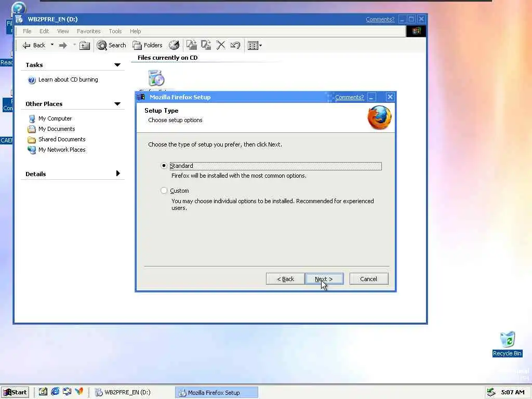Expand the Details panel section
The image size is (532, 399).
(118, 174)
